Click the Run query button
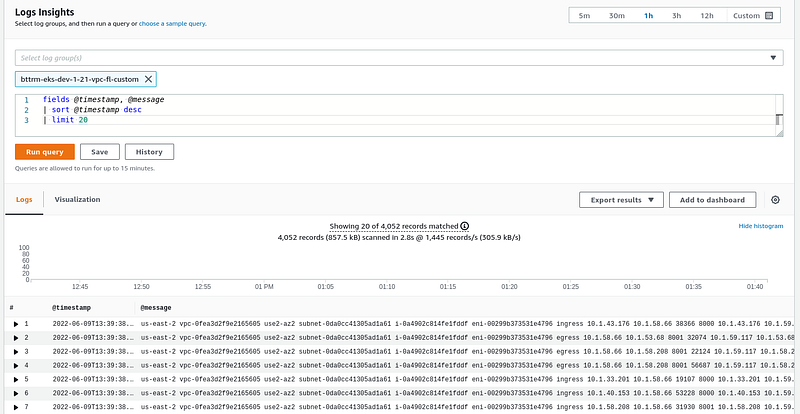This screenshot has height=414, width=800. (45, 152)
